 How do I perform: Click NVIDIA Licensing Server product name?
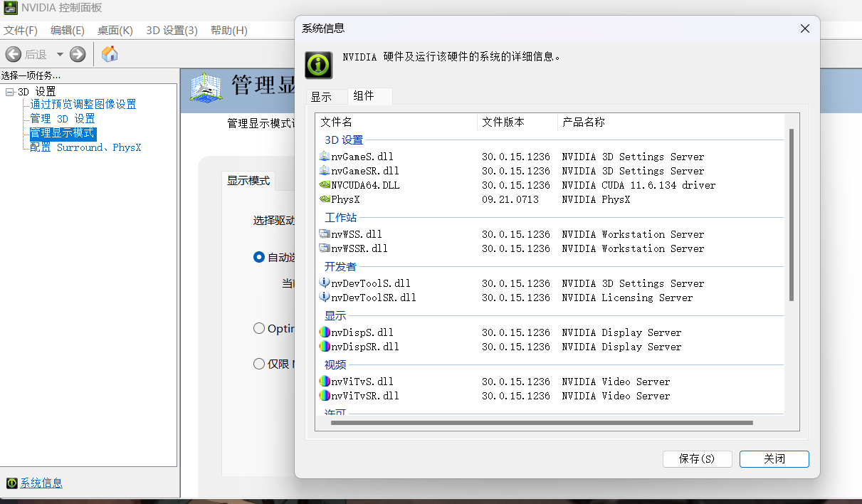click(x=627, y=298)
